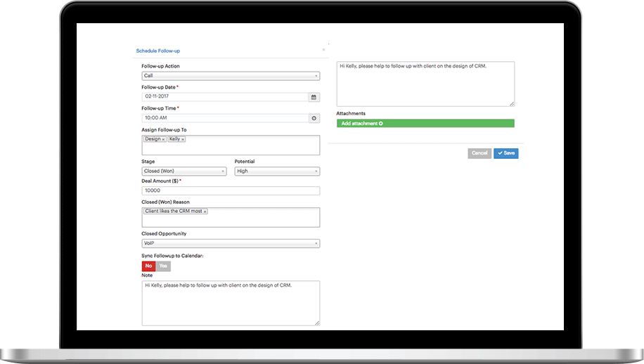Set Sync Followup to Calendar to No

[148, 266]
